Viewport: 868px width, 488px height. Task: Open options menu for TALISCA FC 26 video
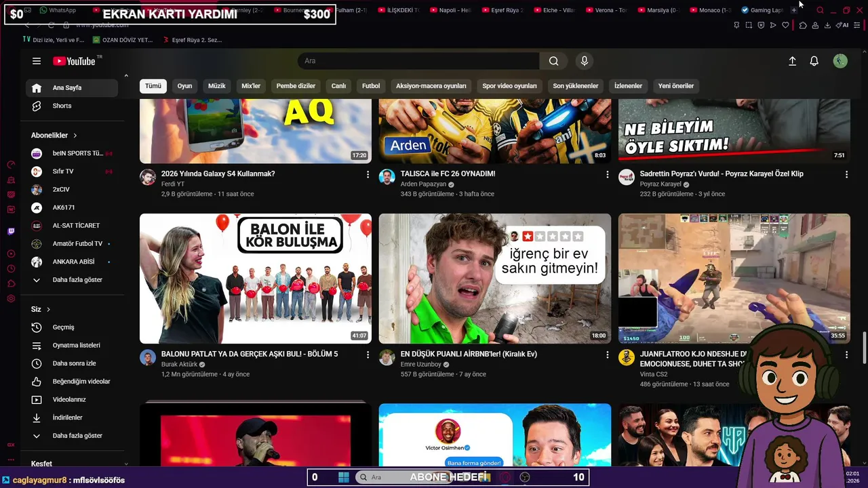point(607,174)
